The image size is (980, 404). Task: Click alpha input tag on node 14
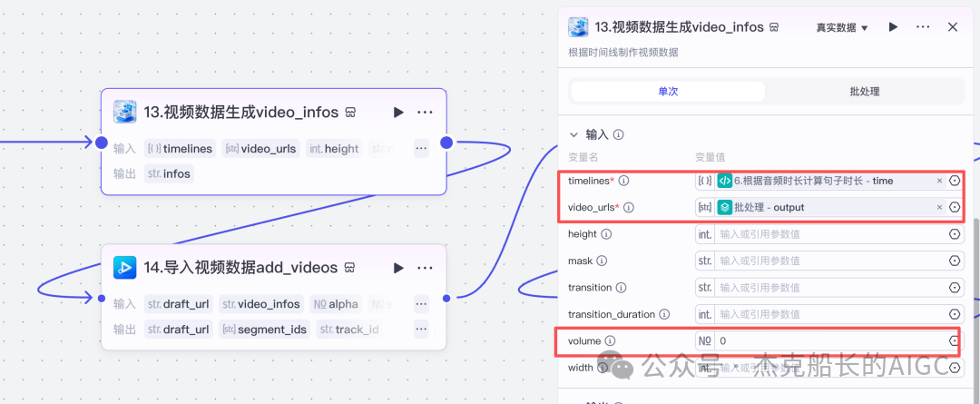tap(336, 304)
